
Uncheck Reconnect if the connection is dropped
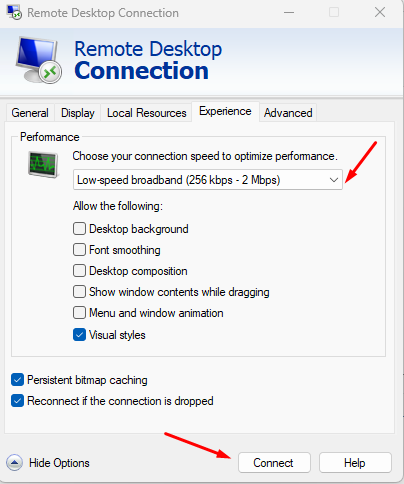(17, 401)
